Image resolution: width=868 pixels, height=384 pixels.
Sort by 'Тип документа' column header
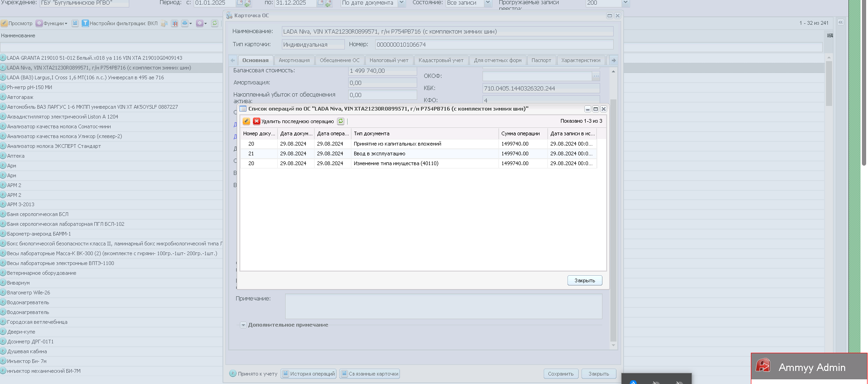[x=425, y=133]
